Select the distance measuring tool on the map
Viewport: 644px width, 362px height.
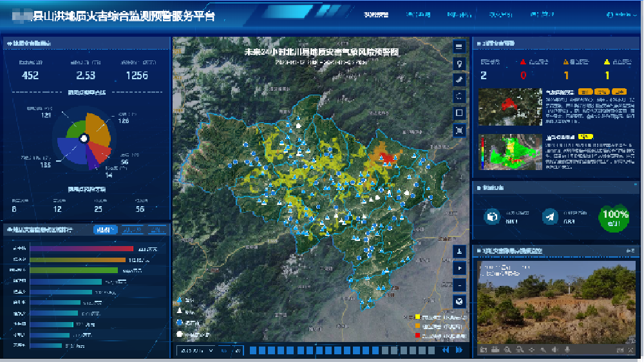click(x=459, y=80)
